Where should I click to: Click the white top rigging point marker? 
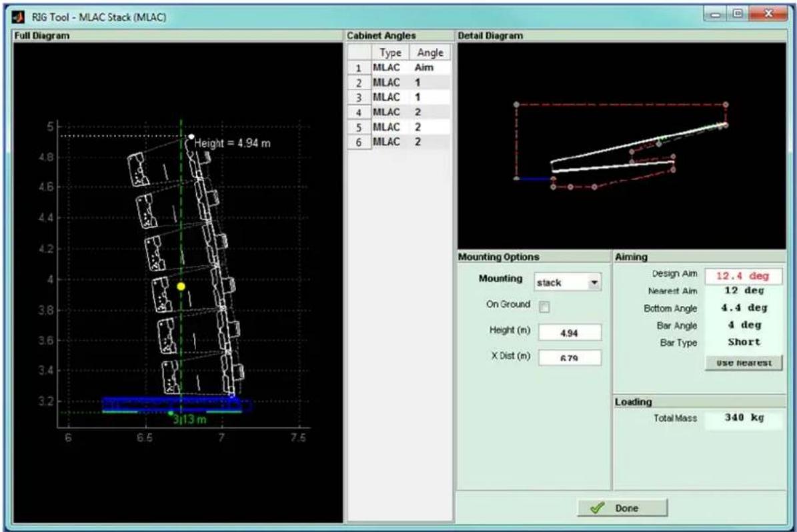(191, 136)
